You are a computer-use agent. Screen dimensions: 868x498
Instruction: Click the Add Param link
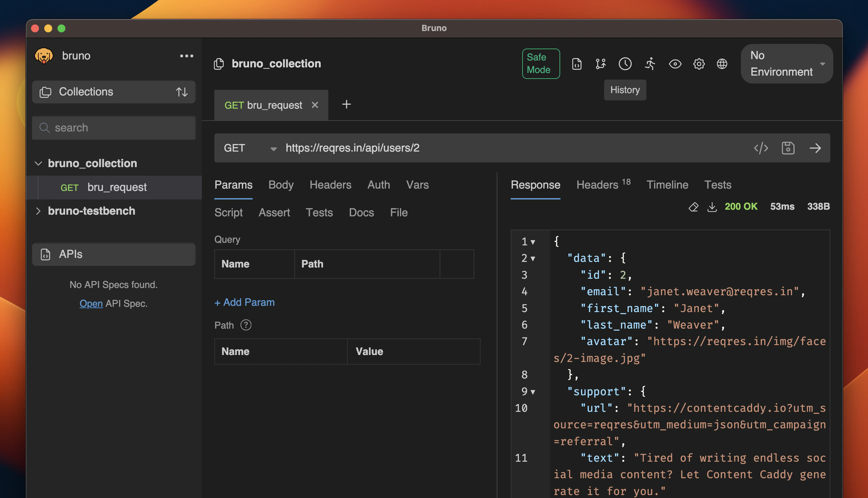tap(244, 302)
